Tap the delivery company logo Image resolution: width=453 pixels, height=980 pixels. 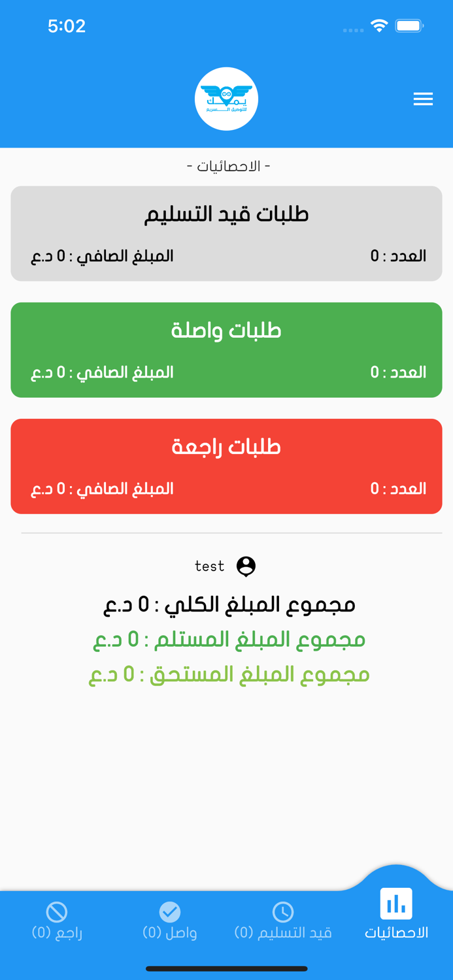pos(226,99)
